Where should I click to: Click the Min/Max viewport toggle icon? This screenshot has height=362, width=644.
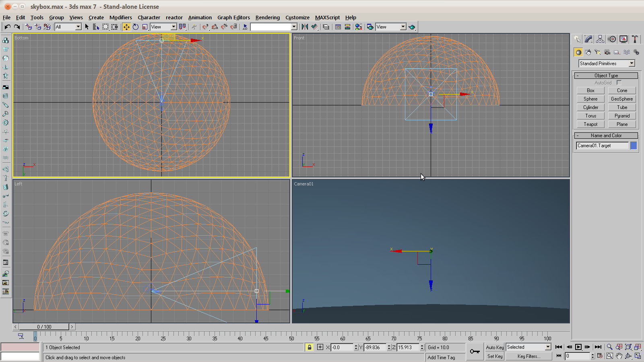tap(638, 356)
